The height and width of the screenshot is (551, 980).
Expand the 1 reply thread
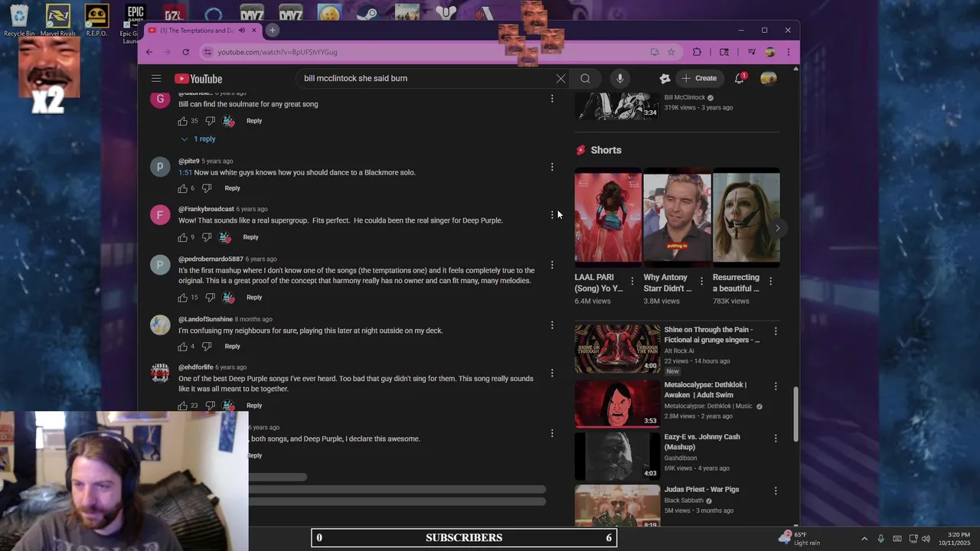[x=198, y=139]
